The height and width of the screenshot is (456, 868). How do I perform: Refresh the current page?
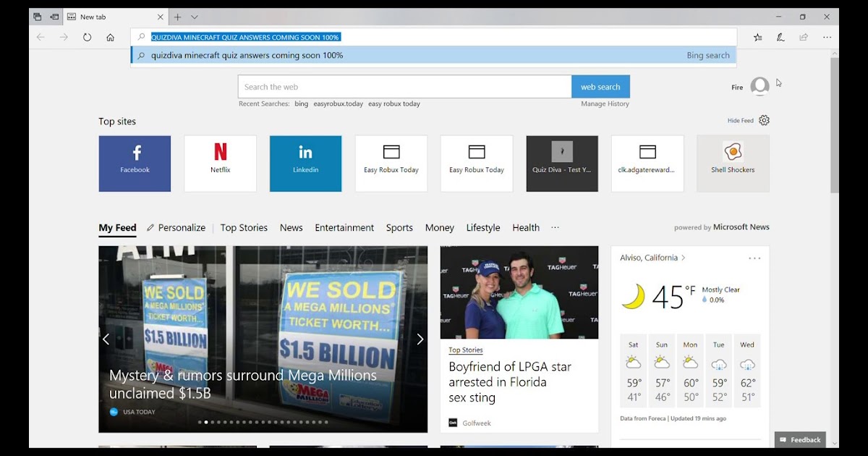(87, 37)
